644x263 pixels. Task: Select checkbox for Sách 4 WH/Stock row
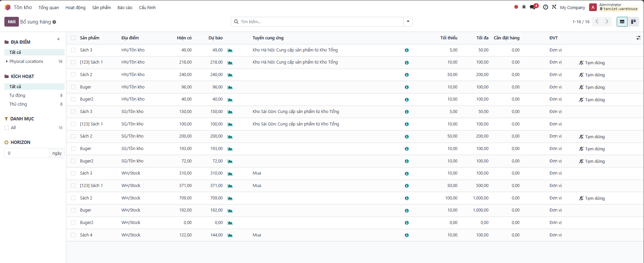click(x=73, y=235)
